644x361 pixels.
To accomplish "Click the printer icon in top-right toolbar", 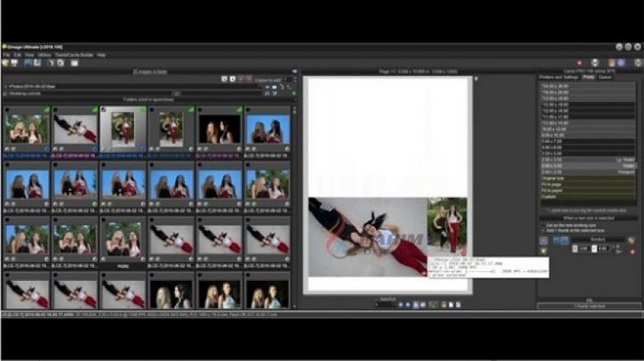I will [595, 63].
